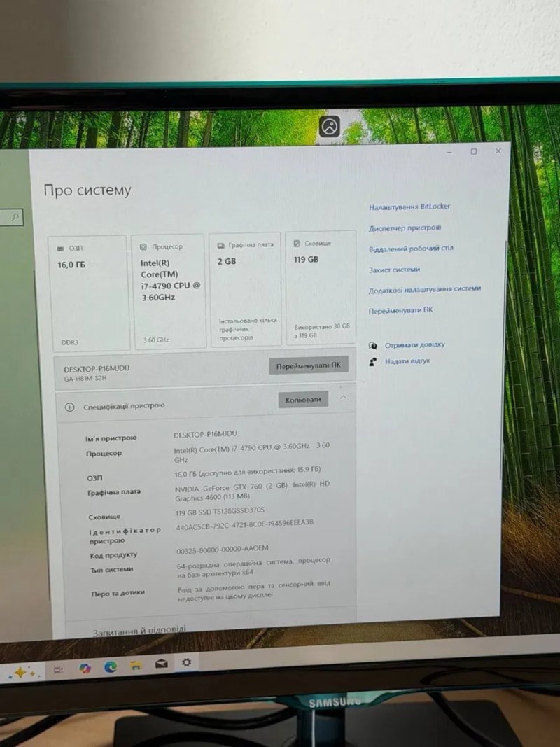Click the 119 GB SSD TS128GSSD370S value
560x747 pixels.
coord(220,512)
